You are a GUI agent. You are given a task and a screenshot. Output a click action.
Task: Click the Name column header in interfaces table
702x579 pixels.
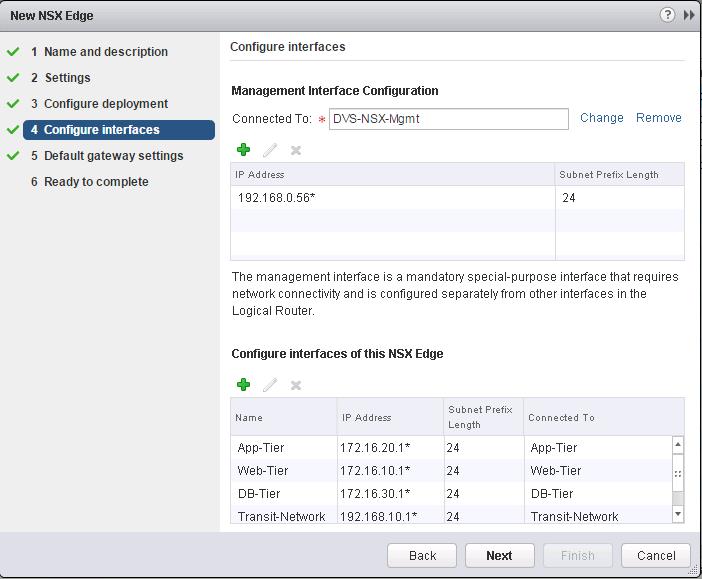(x=283, y=417)
